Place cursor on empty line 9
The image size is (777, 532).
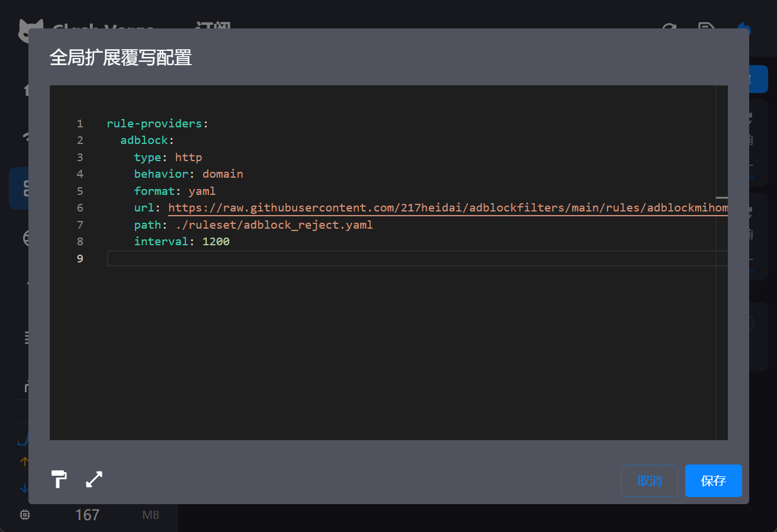point(355,258)
